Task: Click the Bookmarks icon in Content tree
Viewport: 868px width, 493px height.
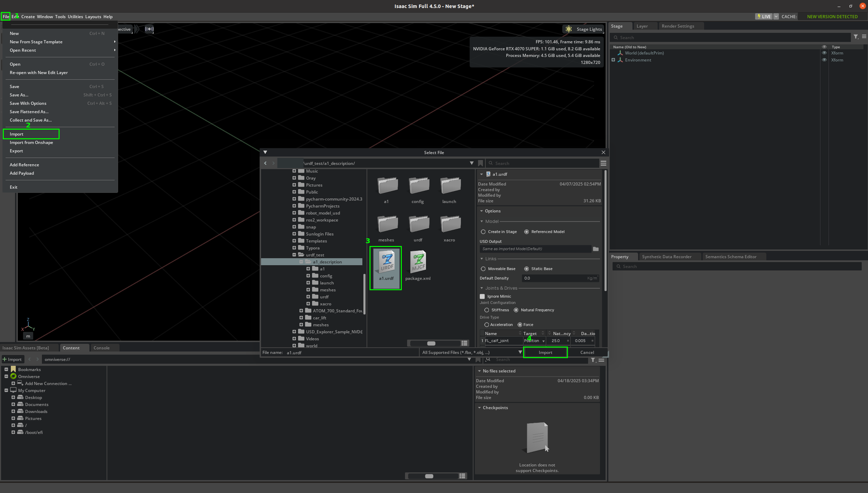Action: [x=13, y=369]
